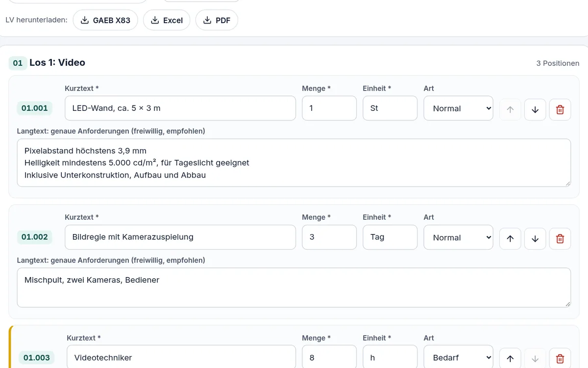The height and width of the screenshot is (368, 588).
Task: Edit Kurztext field 'LED-Wand, ca. 5 × 3 m'
Action: [180, 108]
